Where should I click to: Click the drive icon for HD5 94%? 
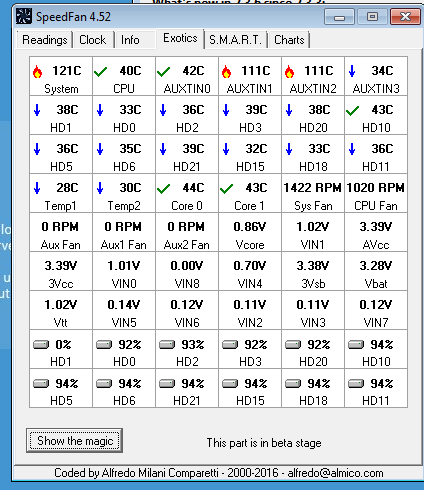tap(41, 384)
